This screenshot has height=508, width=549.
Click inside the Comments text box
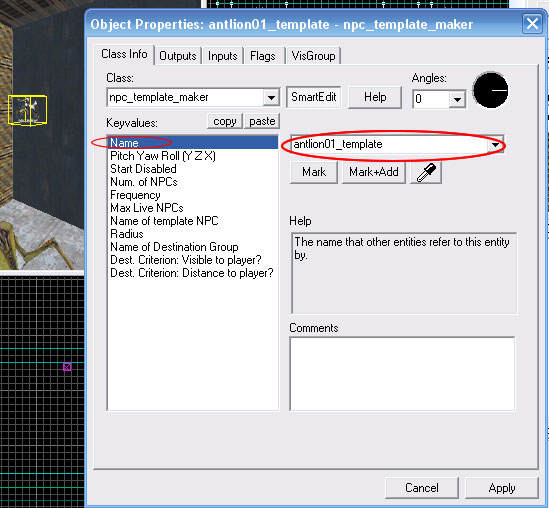[402, 374]
